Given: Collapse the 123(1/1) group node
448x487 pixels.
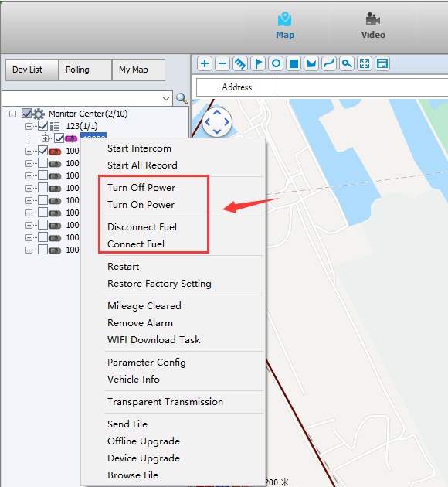Looking at the screenshot, I should (29, 127).
